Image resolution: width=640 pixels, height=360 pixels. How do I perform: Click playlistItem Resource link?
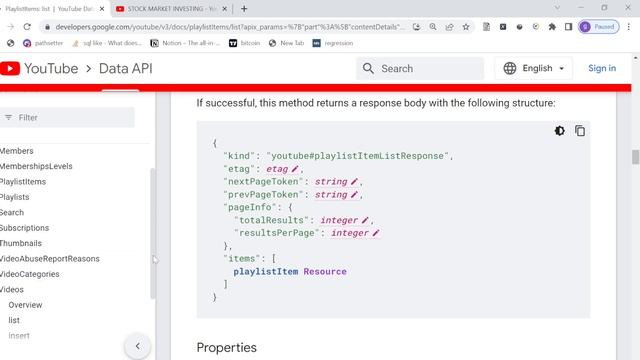click(x=290, y=271)
